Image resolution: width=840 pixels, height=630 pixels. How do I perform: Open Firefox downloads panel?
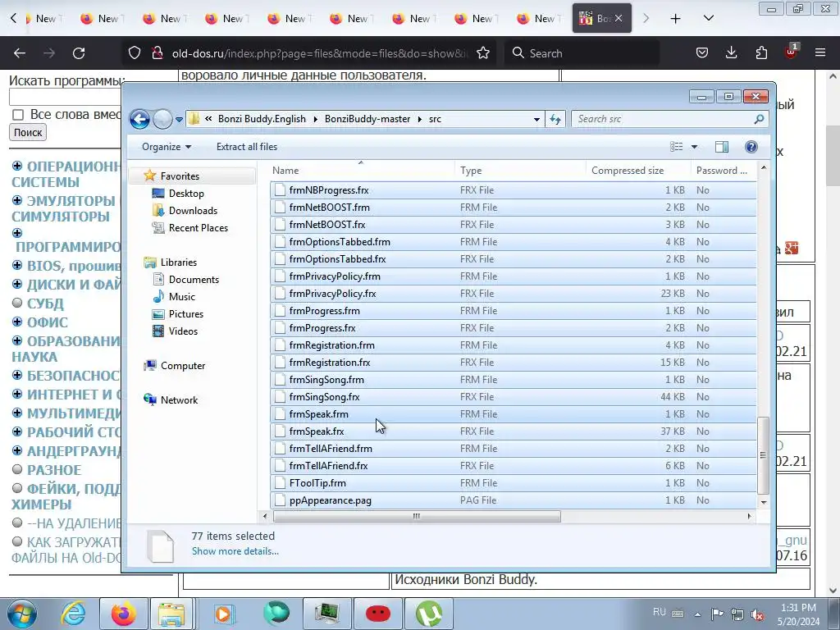731,52
